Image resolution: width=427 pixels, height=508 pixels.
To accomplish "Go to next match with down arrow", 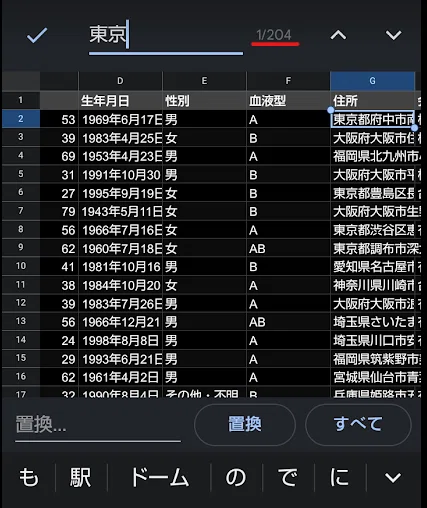I will tap(393, 35).
